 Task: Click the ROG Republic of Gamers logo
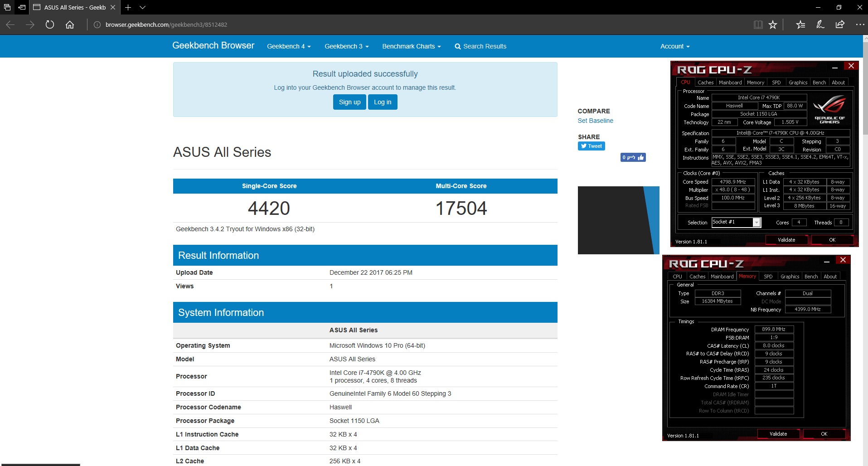click(829, 109)
